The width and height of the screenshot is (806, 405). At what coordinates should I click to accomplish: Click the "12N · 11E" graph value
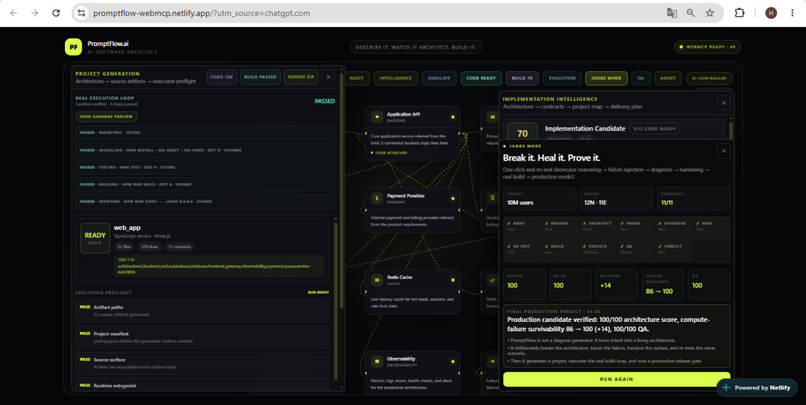coord(595,202)
